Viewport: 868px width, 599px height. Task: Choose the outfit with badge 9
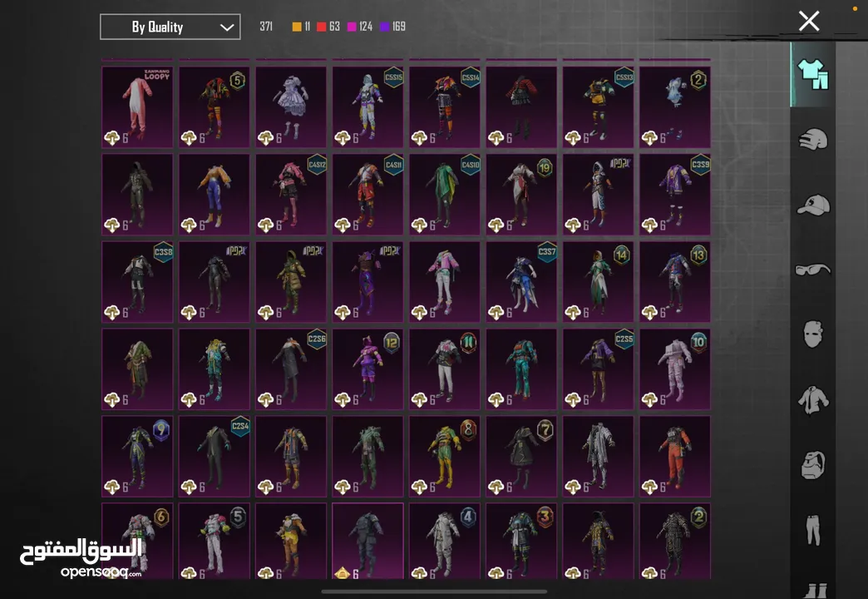137,456
